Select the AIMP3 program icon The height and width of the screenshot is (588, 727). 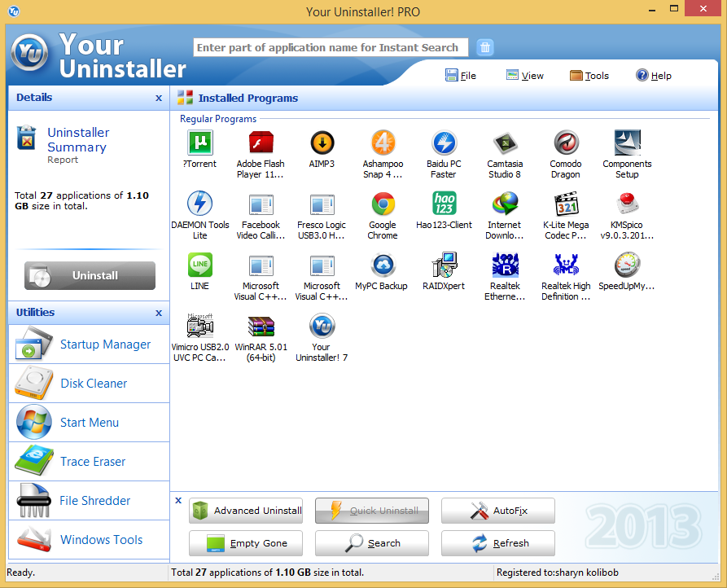pos(322,143)
